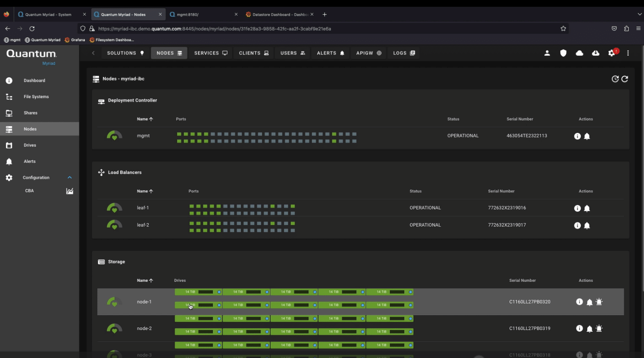644x358 pixels.
Task: Select NODES in top navigation
Action: point(169,53)
